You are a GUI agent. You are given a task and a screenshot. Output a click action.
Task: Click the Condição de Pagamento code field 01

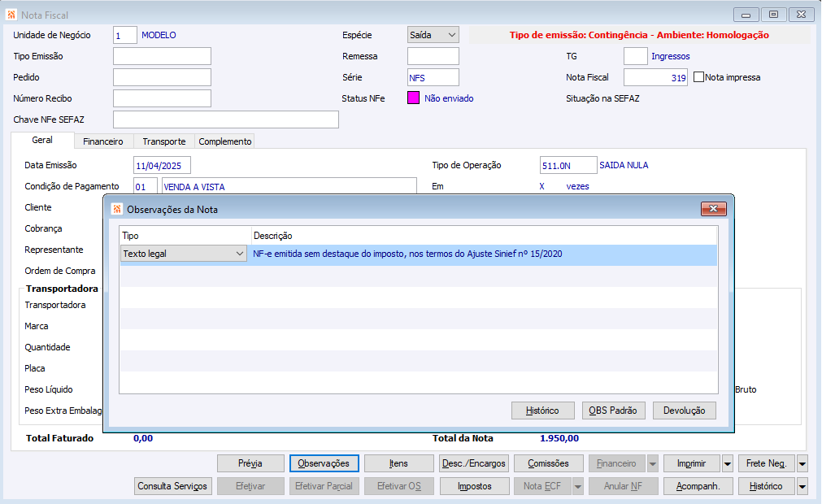[x=146, y=186]
